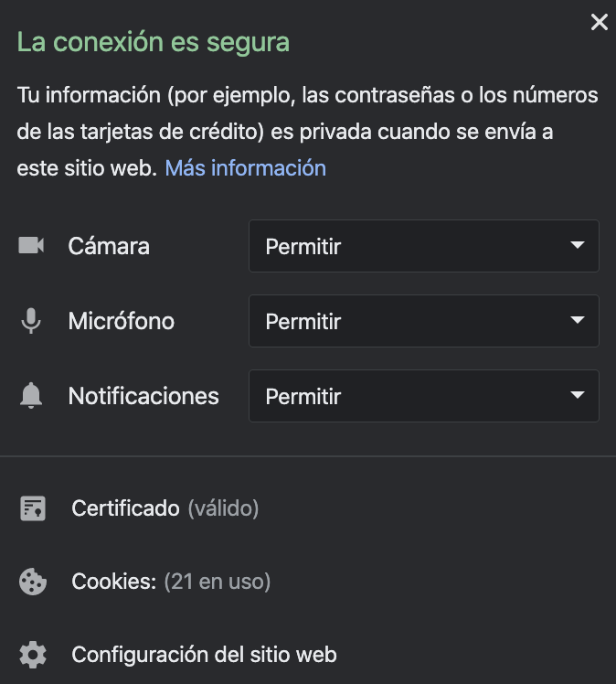
Task: Open the Notificaciones permission dropdown
Action: (x=423, y=396)
